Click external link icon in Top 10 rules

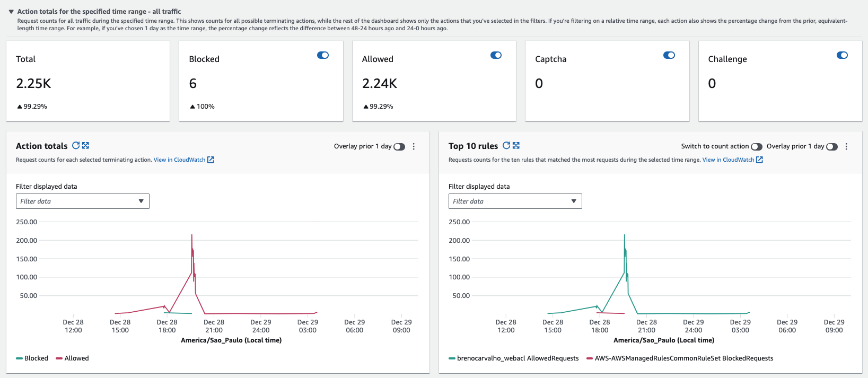pos(759,160)
